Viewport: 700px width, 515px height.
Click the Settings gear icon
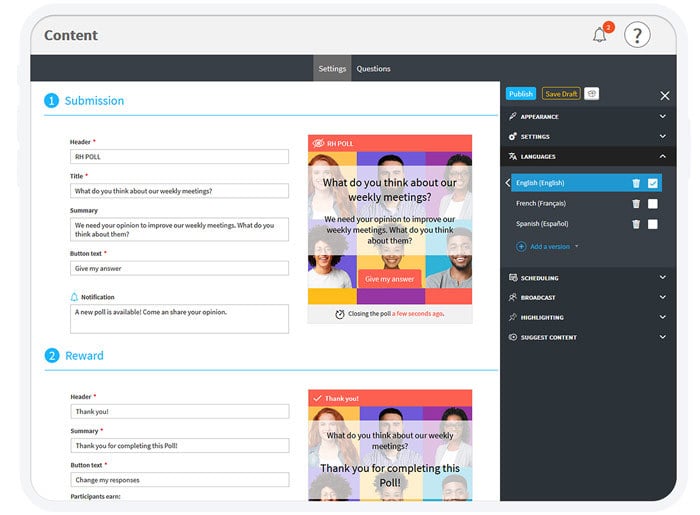point(512,137)
